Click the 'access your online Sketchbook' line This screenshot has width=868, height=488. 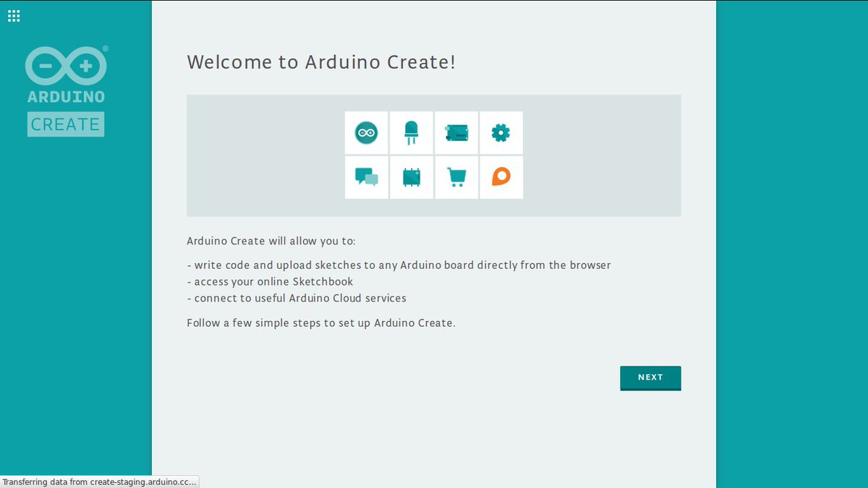tap(270, 282)
